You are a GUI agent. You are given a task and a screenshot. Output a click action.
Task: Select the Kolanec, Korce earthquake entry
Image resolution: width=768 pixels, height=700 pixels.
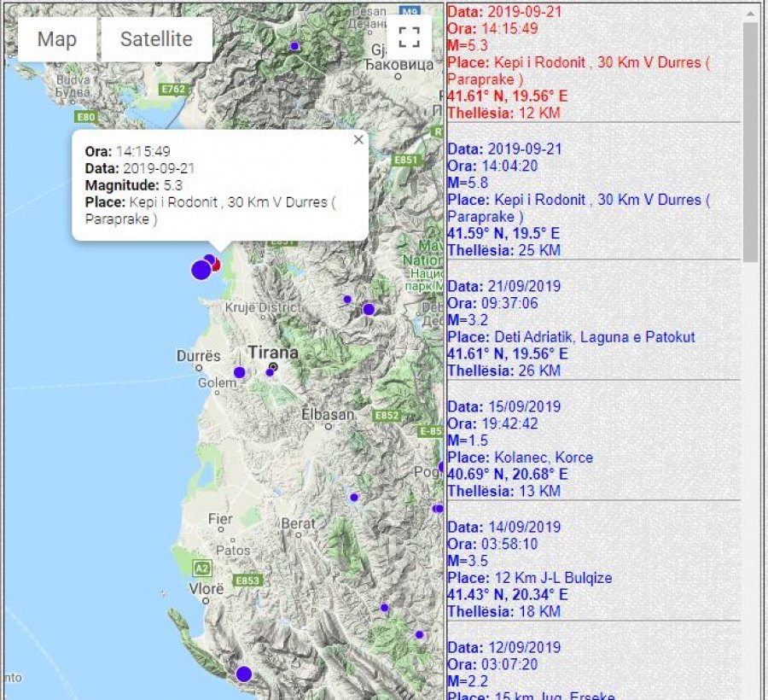[593, 449]
